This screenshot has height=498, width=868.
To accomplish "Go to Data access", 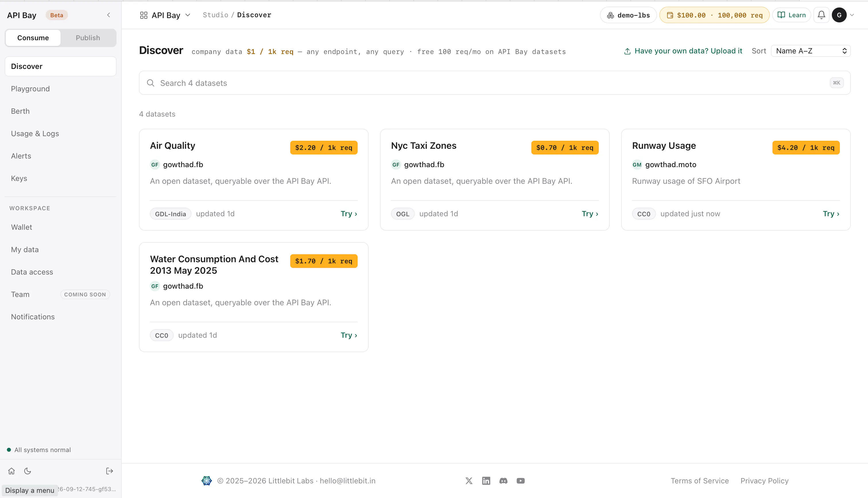I will click(x=61, y=272).
